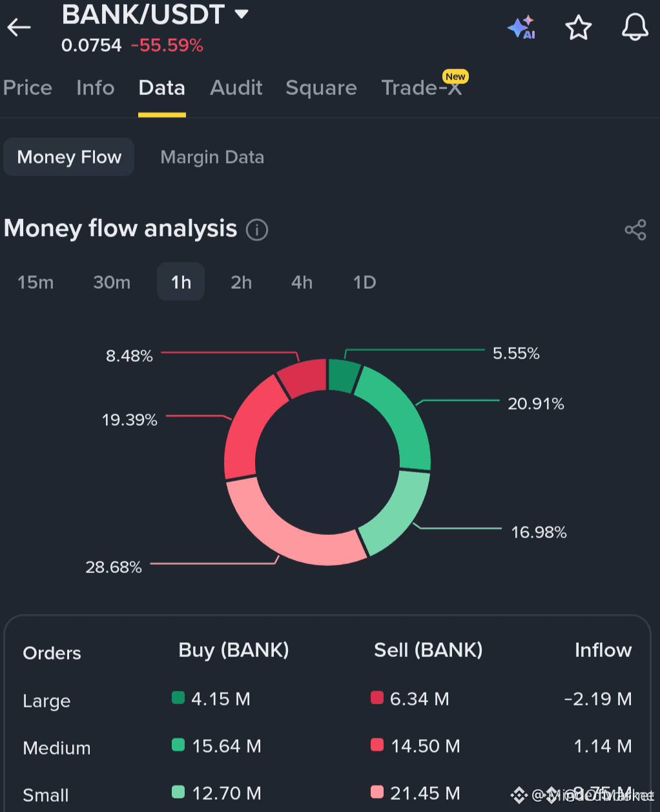The image size is (660, 812).
Task: Click the pink swatch beside 21.45 M
Action: point(377,792)
